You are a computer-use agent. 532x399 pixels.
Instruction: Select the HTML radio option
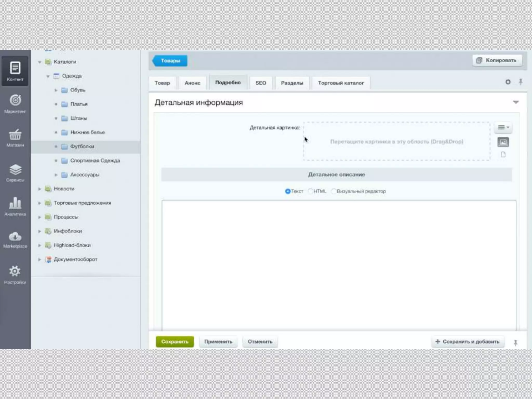pyautogui.click(x=310, y=191)
